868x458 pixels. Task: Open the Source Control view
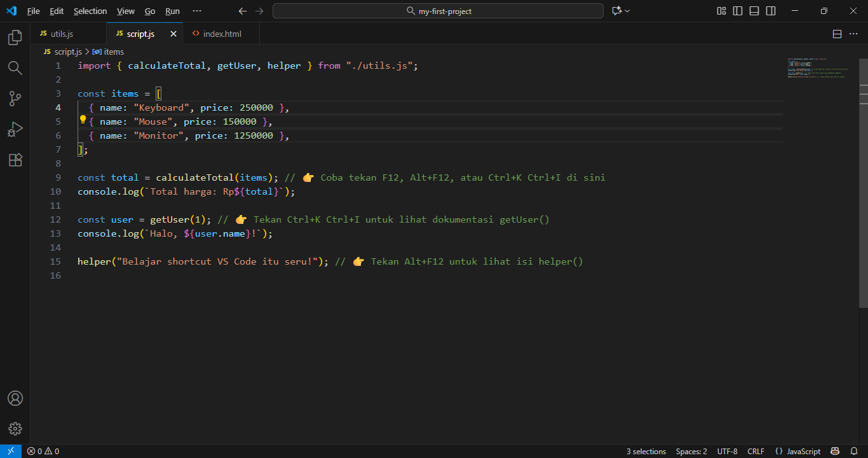(14, 99)
